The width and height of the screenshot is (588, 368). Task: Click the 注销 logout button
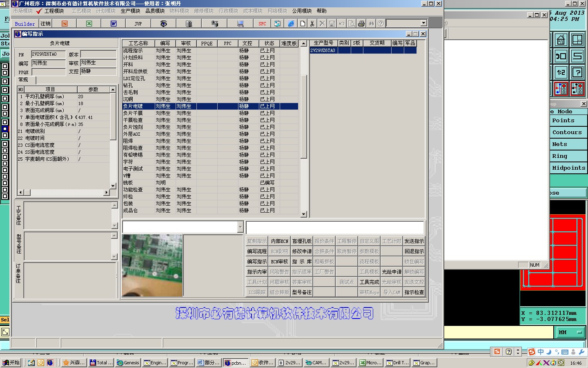(x=46, y=24)
